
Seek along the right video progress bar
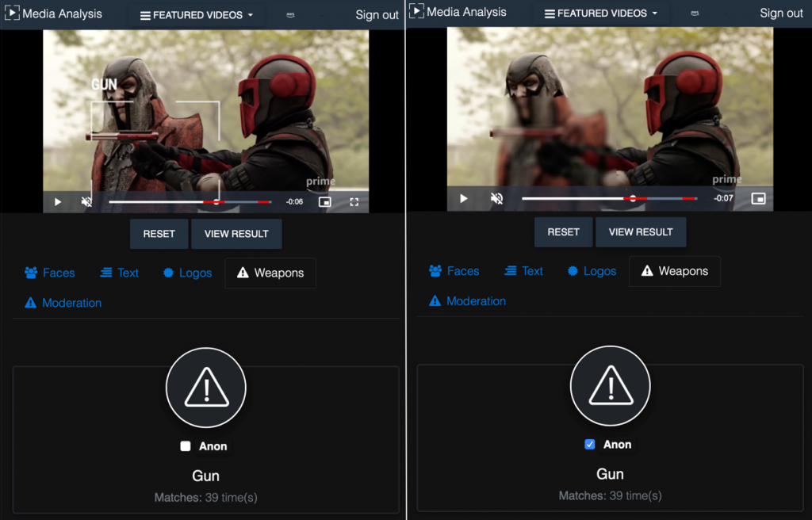pos(609,198)
